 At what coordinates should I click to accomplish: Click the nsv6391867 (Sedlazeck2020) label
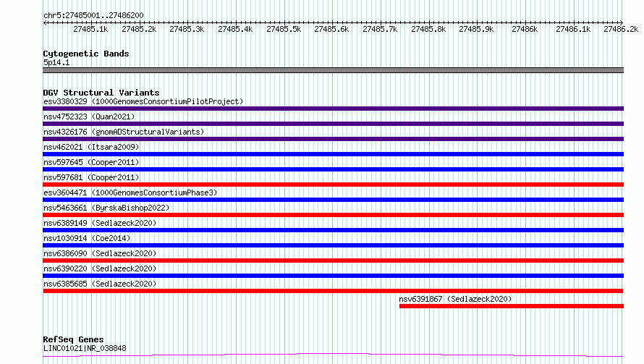(x=455, y=299)
